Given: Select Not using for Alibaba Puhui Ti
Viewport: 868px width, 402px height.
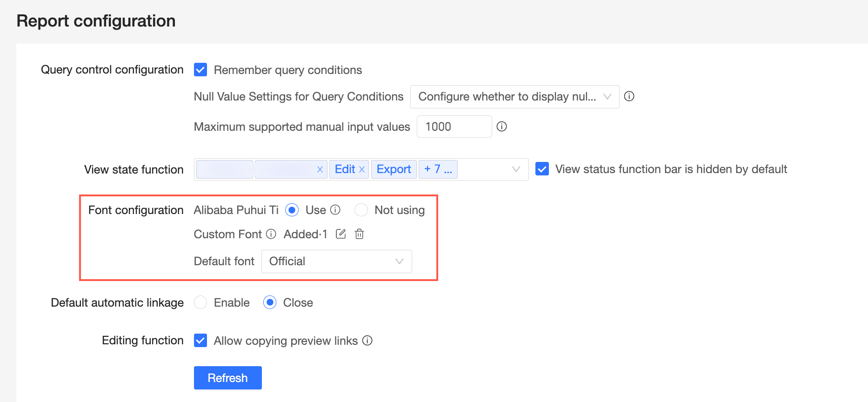Looking at the screenshot, I should (361, 210).
